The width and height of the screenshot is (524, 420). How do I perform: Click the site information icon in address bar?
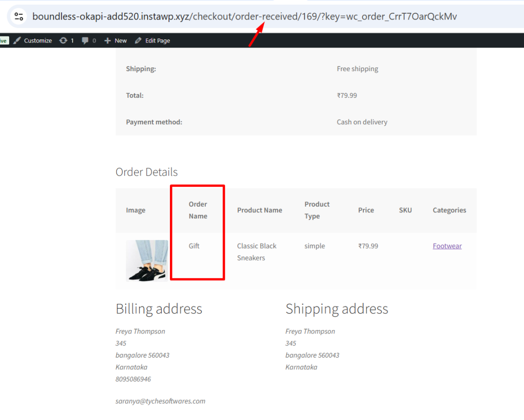(18, 16)
